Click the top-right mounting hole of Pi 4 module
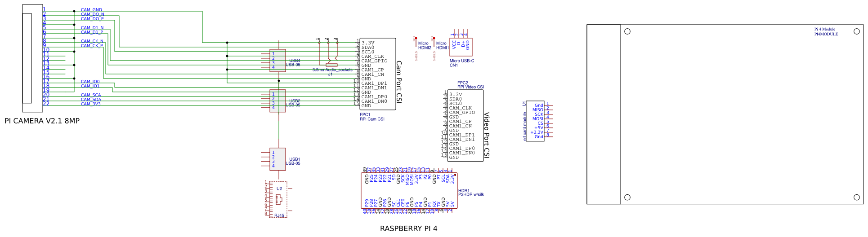This screenshot has width=868, height=237. (x=857, y=31)
